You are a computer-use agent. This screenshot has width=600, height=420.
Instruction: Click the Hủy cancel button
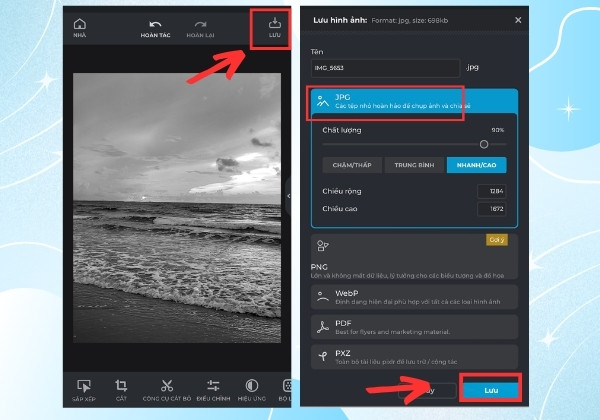[x=427, y=391]
